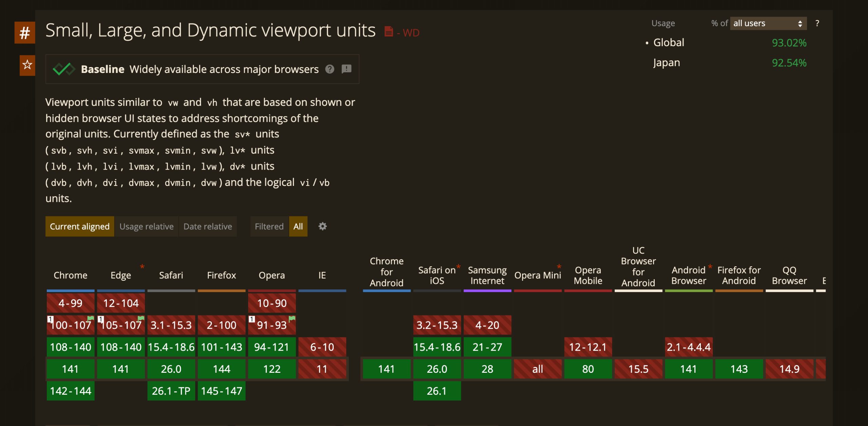The width and height of the screenshot is (868, 426).
Task: Open the all users dropdown
Action: click(x=768, y=23)
